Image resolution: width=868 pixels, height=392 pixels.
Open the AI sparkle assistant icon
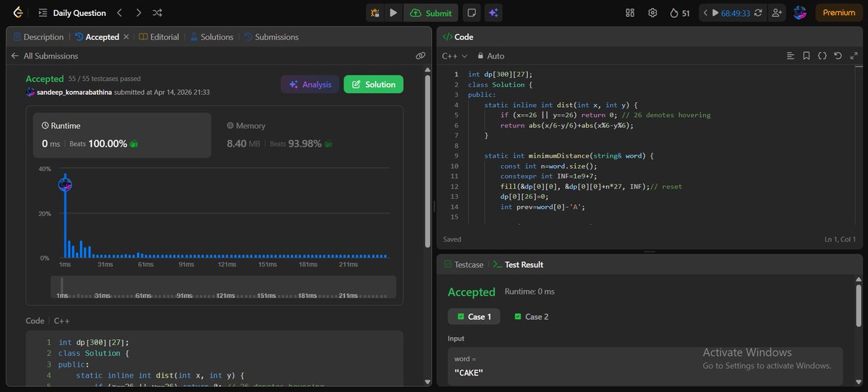coord(494,13)
